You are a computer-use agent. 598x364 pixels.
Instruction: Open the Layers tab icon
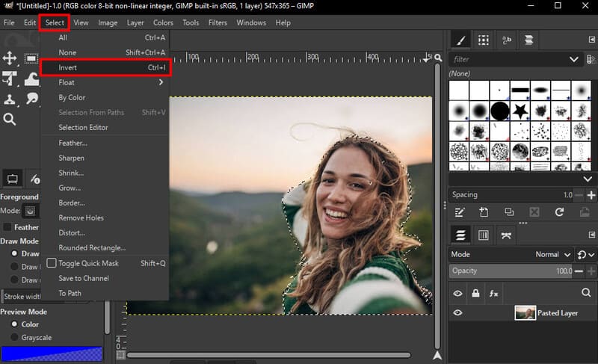click(x=460, y=235)
